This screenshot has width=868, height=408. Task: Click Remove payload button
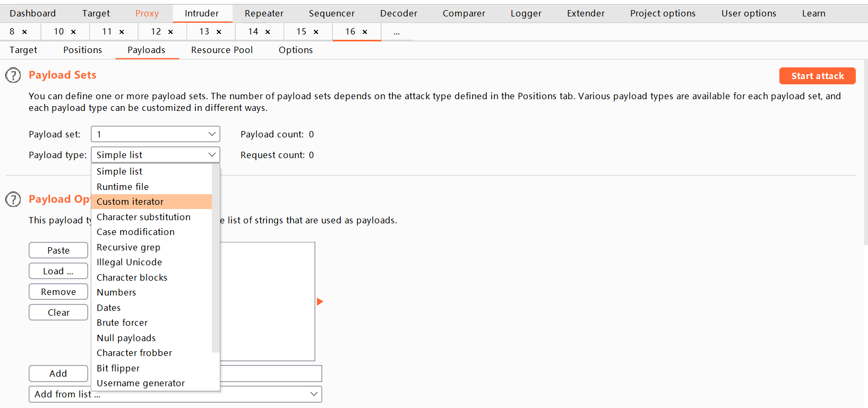(x=58, y=292)
